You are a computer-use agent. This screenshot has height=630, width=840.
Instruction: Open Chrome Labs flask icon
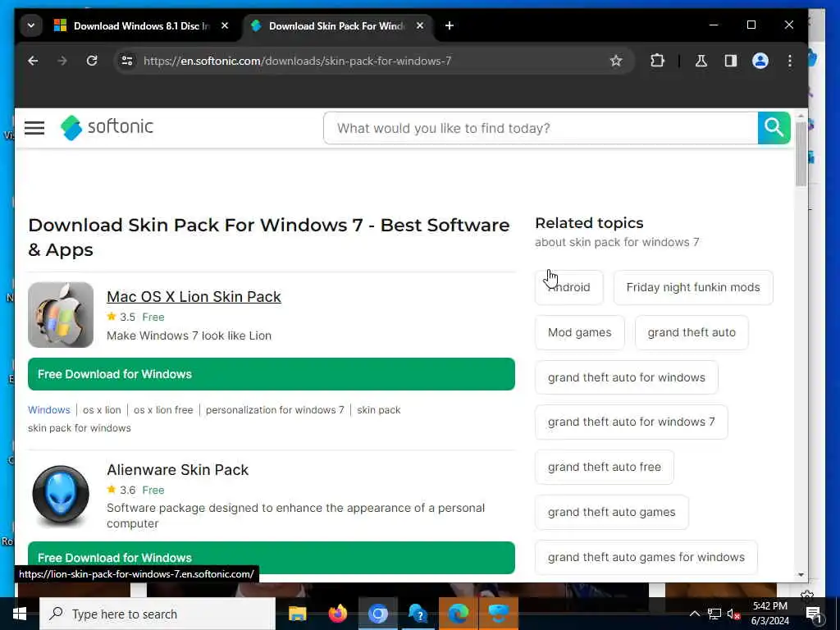point(701,61)
